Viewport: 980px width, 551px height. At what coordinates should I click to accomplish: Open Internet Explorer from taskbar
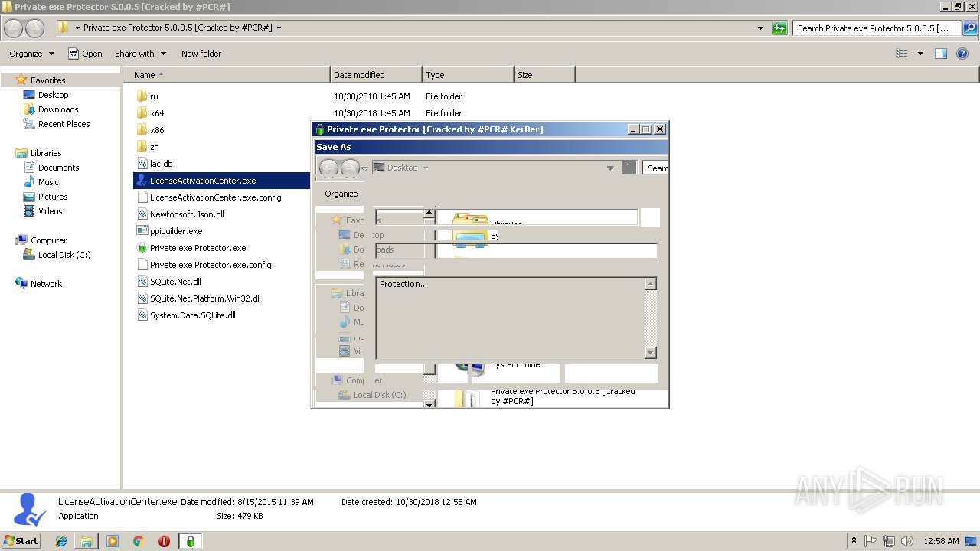point(61,541)
